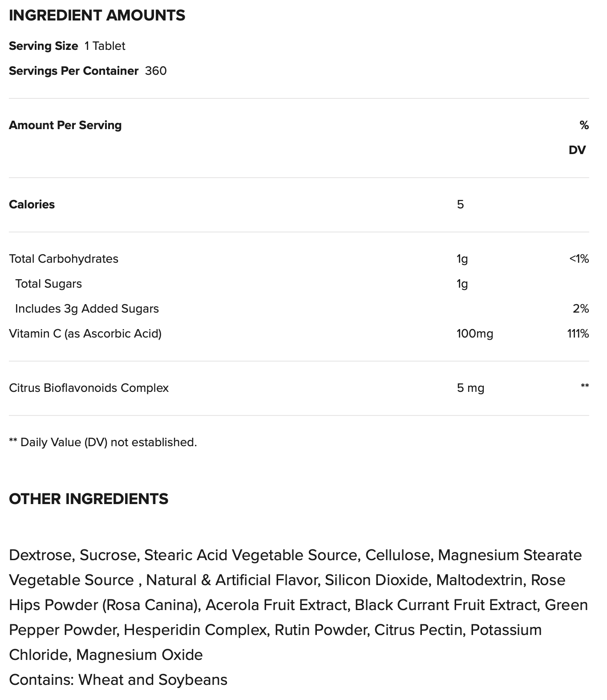Click the Total Carbohydrates row label

click(x=64, y=259)
